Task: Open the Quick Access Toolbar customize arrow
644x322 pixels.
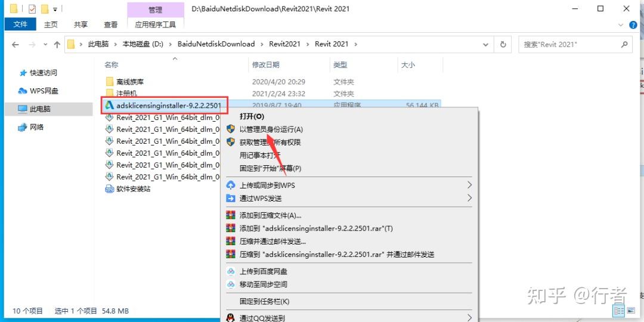Action: pos(55,8)
